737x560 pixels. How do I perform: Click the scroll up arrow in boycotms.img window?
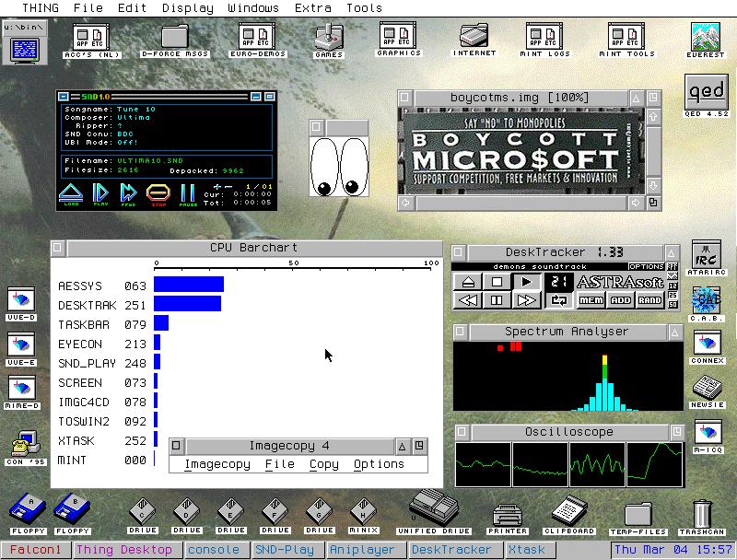[653, 116]
